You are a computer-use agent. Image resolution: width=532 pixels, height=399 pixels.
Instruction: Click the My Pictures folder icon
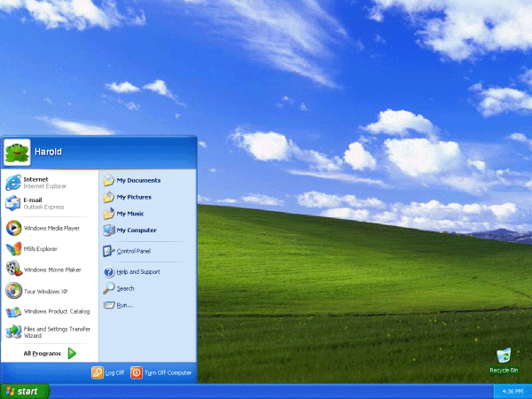[108, 197]
